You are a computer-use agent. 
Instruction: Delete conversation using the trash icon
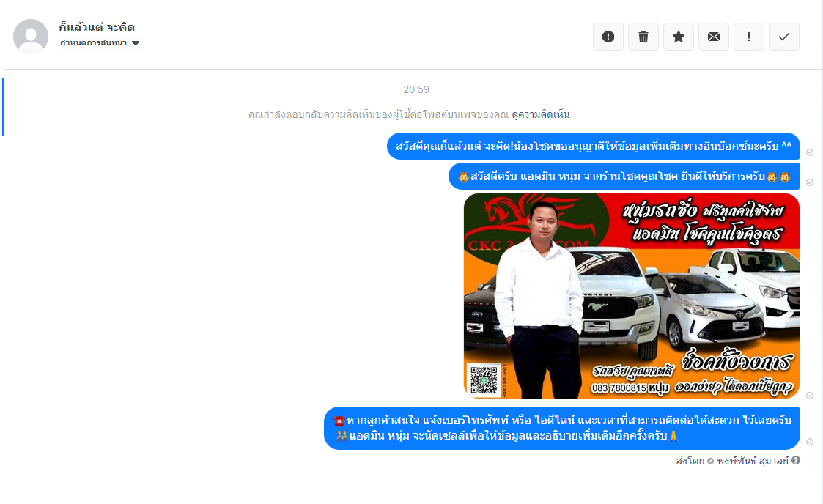tap(643, 37)
